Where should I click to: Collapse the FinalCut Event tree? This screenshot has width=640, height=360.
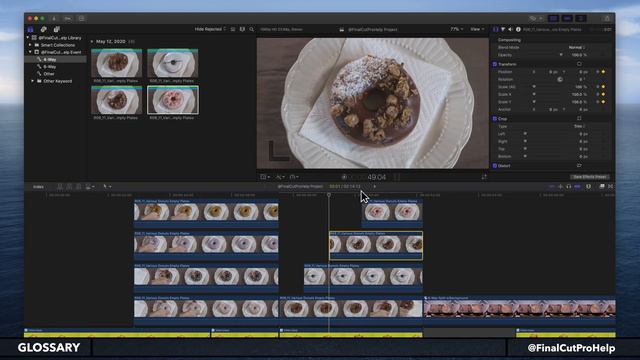coord(30,52)
